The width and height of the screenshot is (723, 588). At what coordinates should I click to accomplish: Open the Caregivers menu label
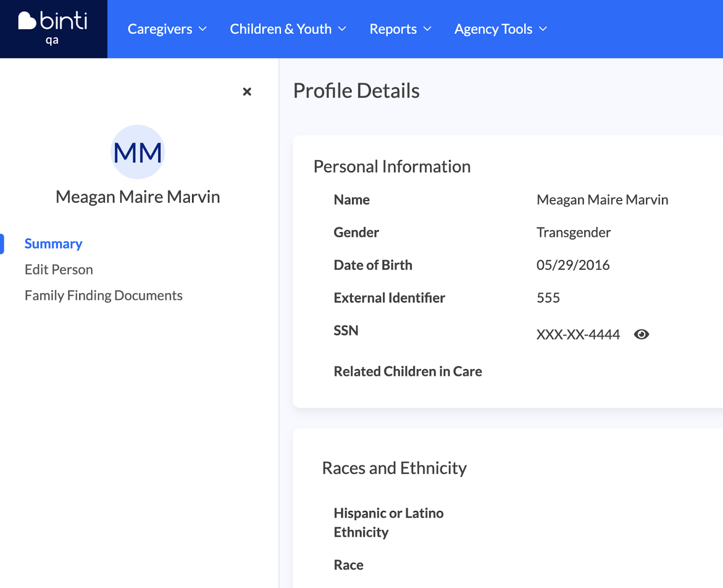pyautogui.click(x=160, y=29)
